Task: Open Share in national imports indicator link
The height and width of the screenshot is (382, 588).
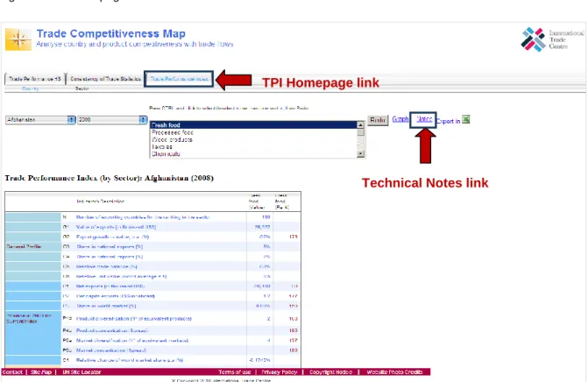Action: (x=110, y=257)
